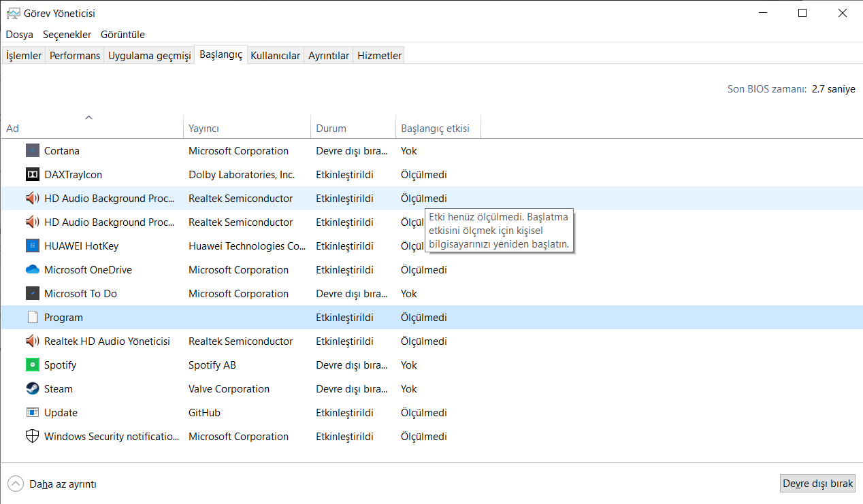Image resolution: width=863 pixels, height=504 pixels.
Task: Click the Microsoft To Do icon
Action: (33, 294)
